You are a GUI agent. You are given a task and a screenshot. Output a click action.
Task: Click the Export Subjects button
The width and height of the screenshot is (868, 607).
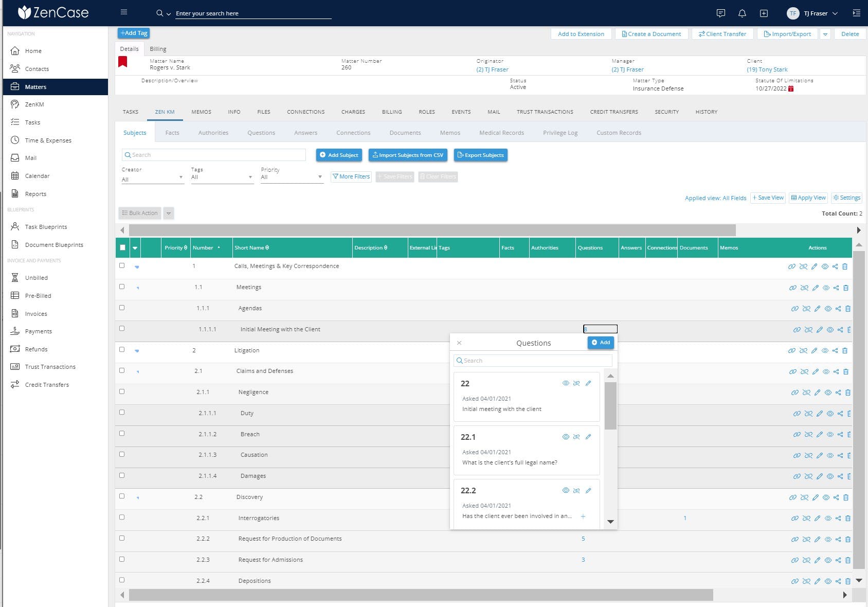tap(480, 155)
